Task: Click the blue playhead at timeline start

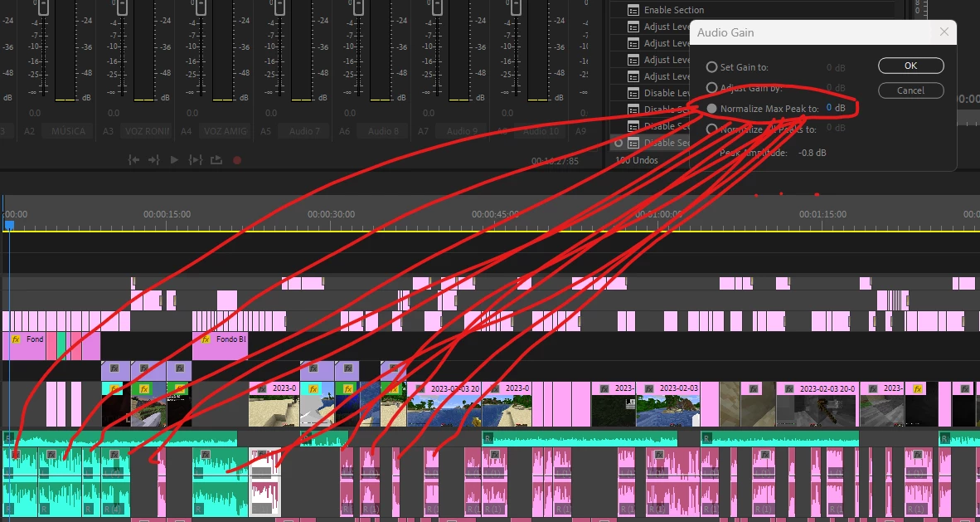Action: point(9,224)
